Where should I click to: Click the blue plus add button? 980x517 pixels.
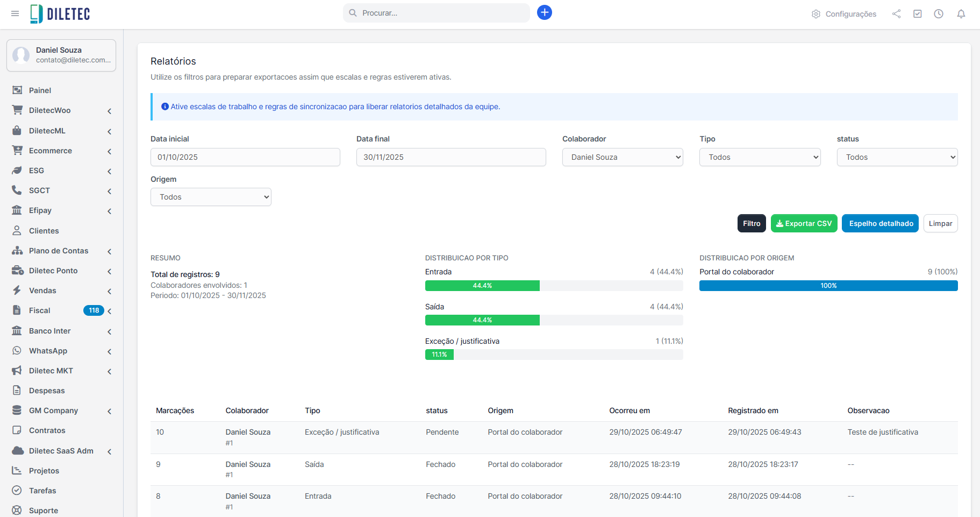pos(544,12)
